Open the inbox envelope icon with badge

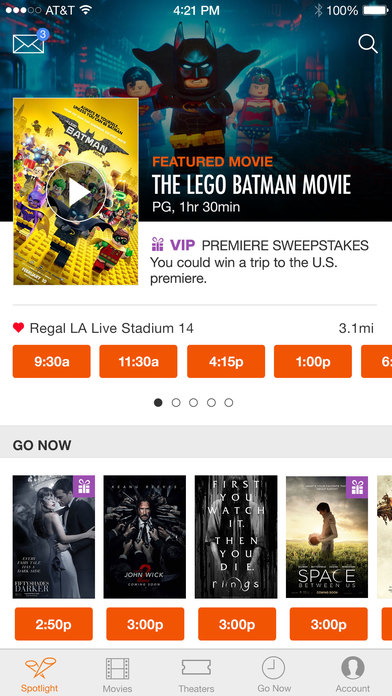(30, 42)
